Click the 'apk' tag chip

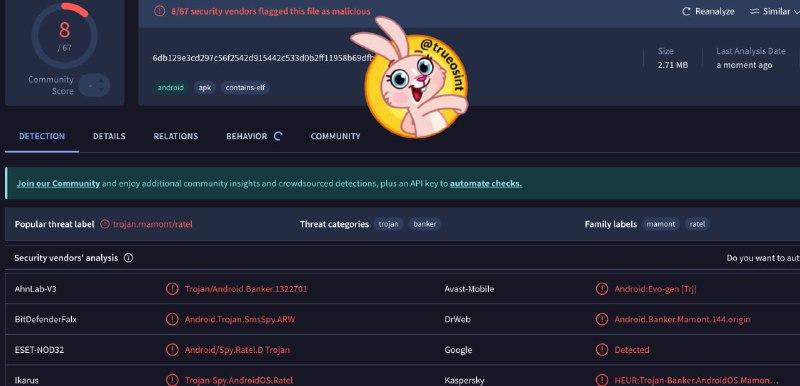point(205,88)
